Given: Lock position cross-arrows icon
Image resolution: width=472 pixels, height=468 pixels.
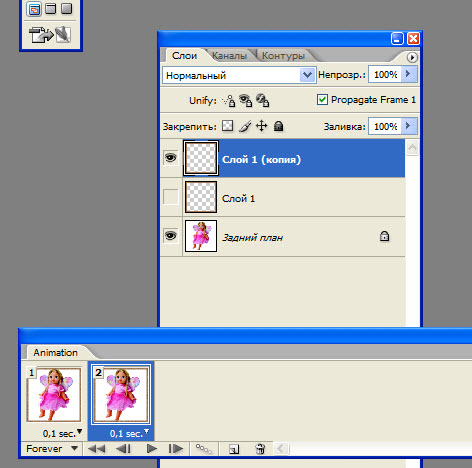Looking at the screenshot, I should [262, 126].
